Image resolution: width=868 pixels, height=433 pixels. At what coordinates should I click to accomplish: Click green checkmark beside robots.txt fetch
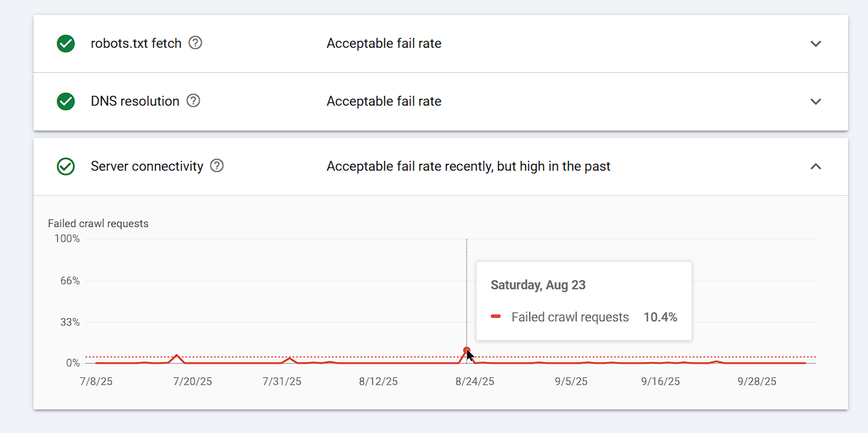click(x=66, y=44)
